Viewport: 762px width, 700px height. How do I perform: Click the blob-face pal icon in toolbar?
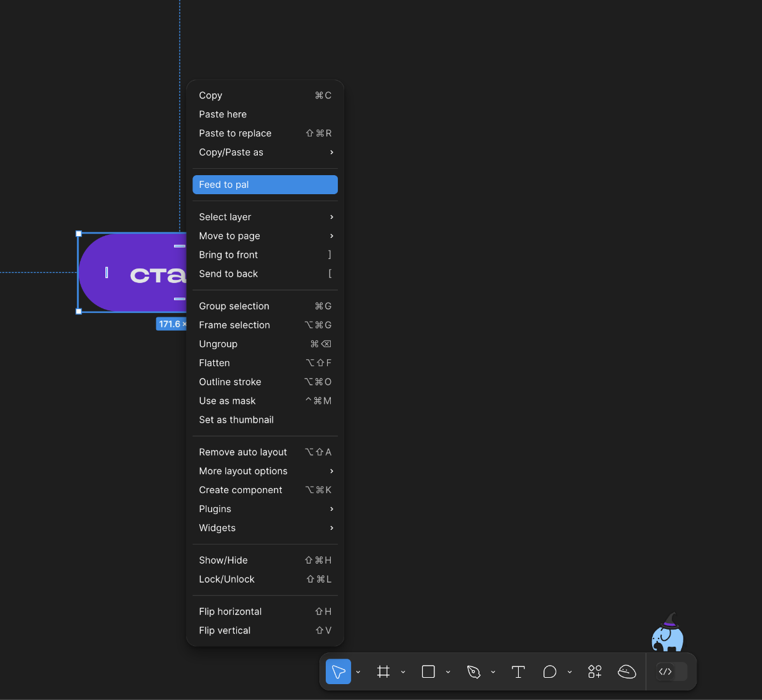click(x=627, y=671)
